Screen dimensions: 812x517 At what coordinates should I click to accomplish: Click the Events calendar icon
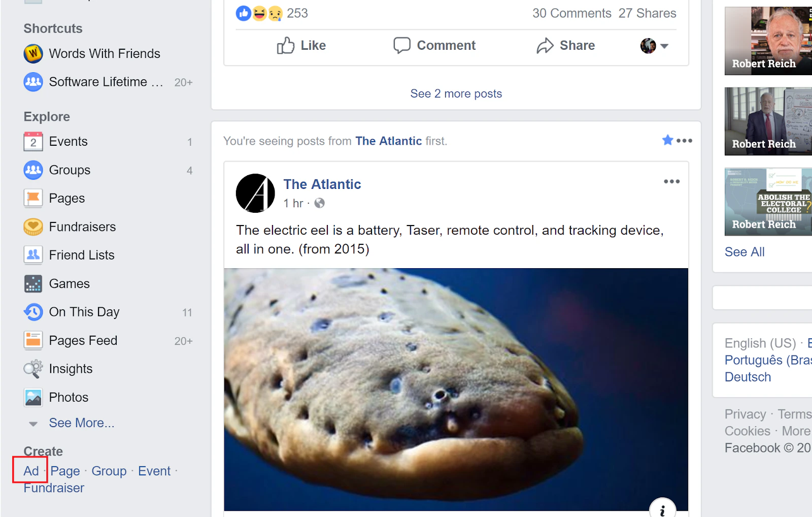click(x=33, y=142)
